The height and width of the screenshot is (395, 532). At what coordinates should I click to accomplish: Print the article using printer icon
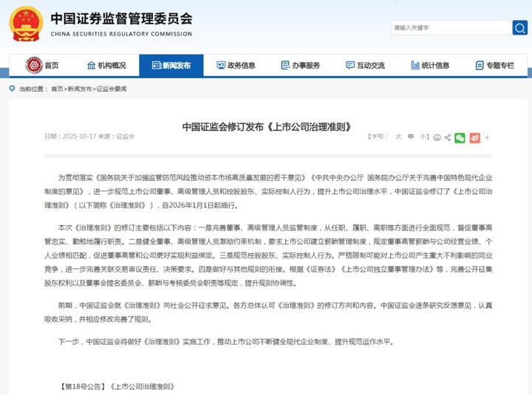point(437,137)
